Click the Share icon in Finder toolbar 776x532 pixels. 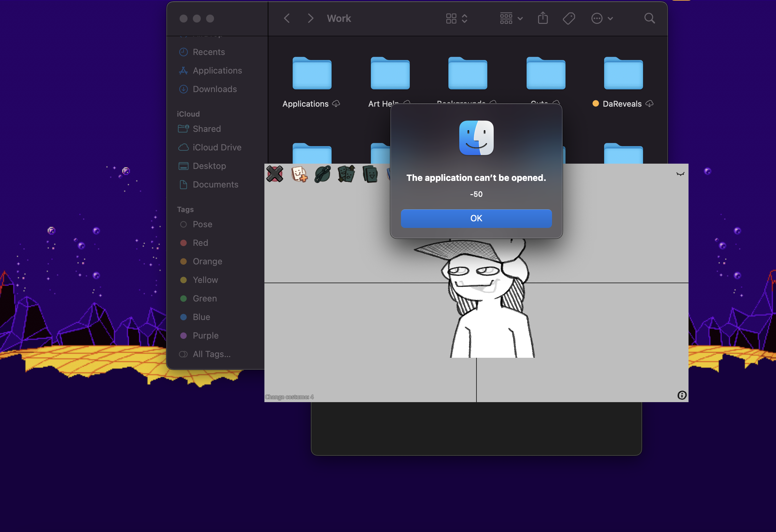click(543, 18)
